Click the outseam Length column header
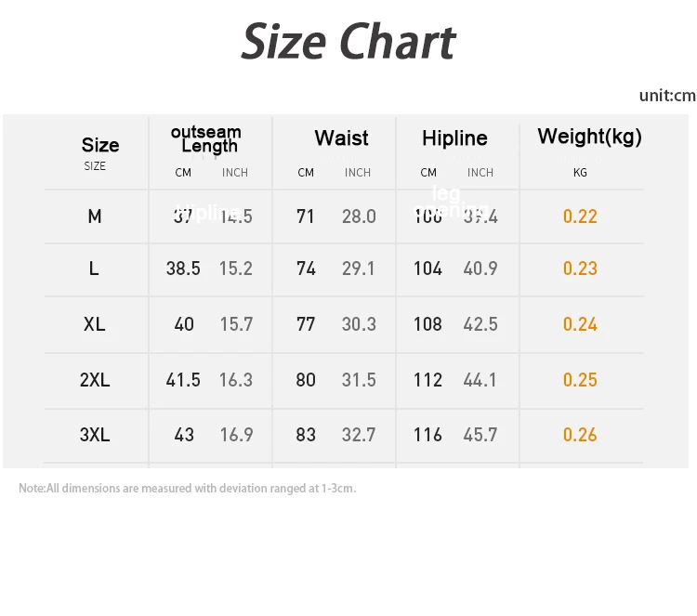This screenshot has height=616, width=697. click(207, 139)
